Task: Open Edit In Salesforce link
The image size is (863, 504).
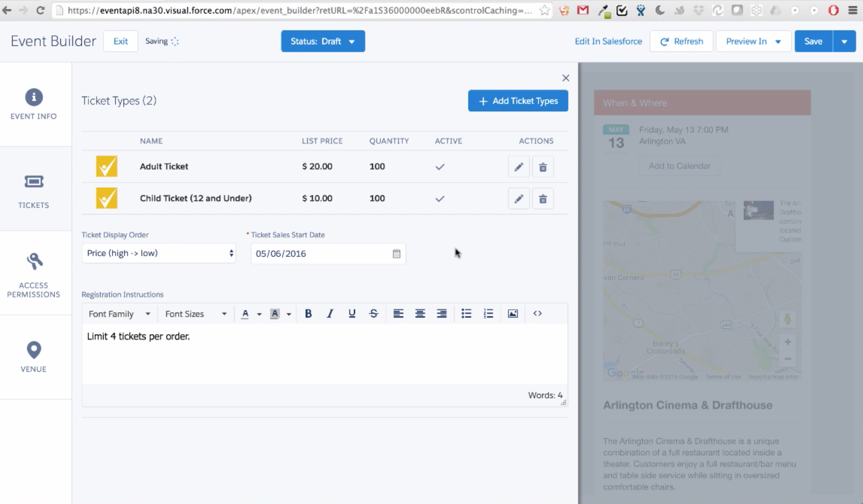Action: click(x=608, y=41)
